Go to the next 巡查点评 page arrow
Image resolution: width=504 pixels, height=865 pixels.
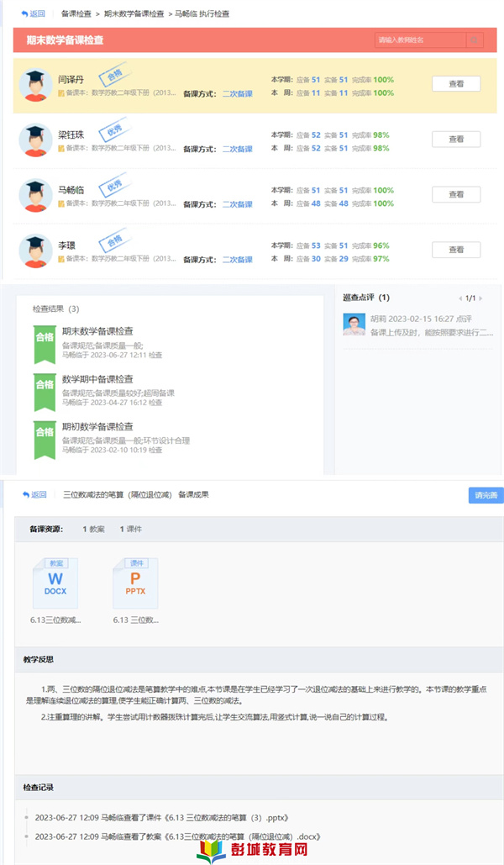[x=480, y=298]
